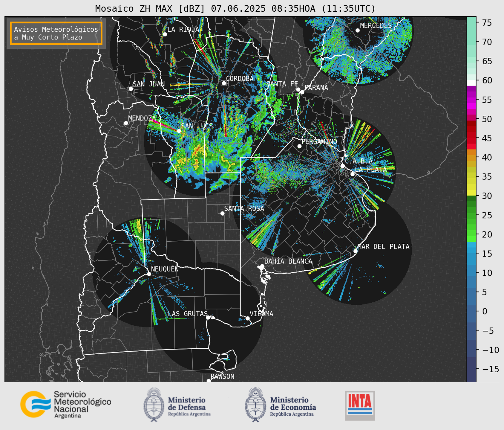Click the BAHÍA BLANCA map label
Viewport: 504px width, 430px height.
[288, 261]
